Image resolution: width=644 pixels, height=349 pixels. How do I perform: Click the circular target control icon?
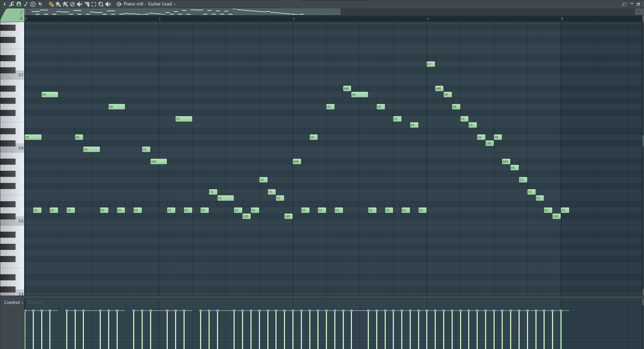(x=33, y=4)
